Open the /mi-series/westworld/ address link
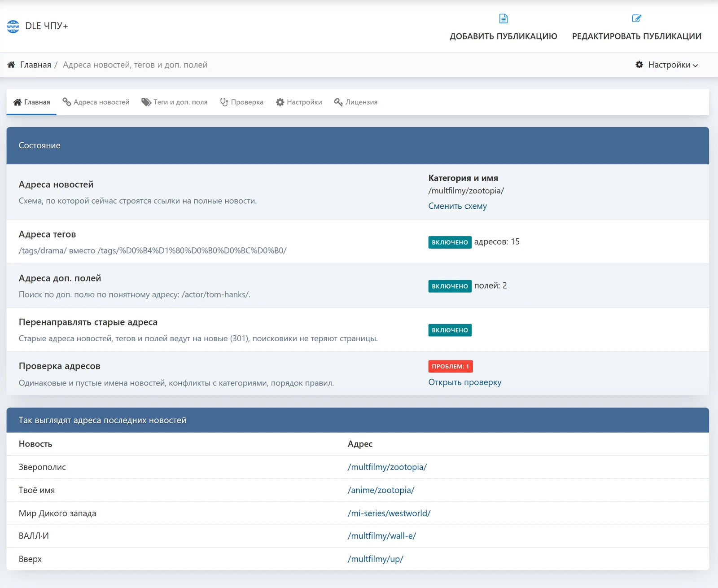Viewport: 718px width, 588px height. click(x=389, y=513)
